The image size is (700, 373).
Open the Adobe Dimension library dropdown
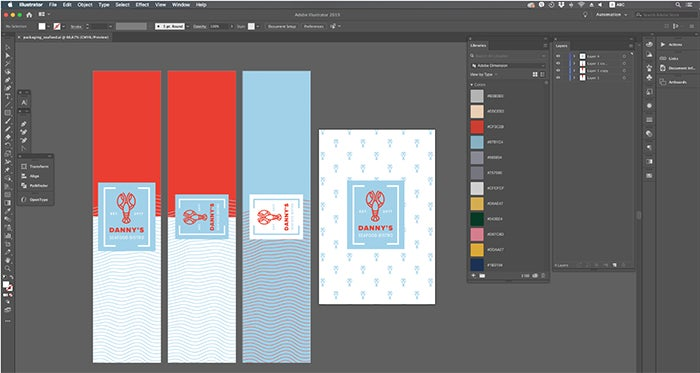(x=508, y=66)
